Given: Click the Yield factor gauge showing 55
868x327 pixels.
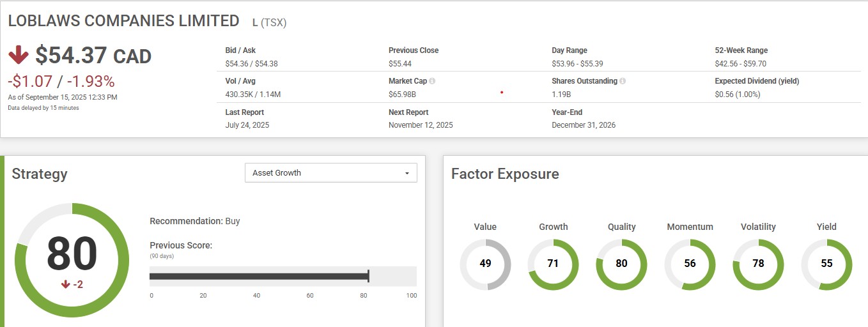Looking at the screenshot, I should pyautogui.click(x=826, y=264).
